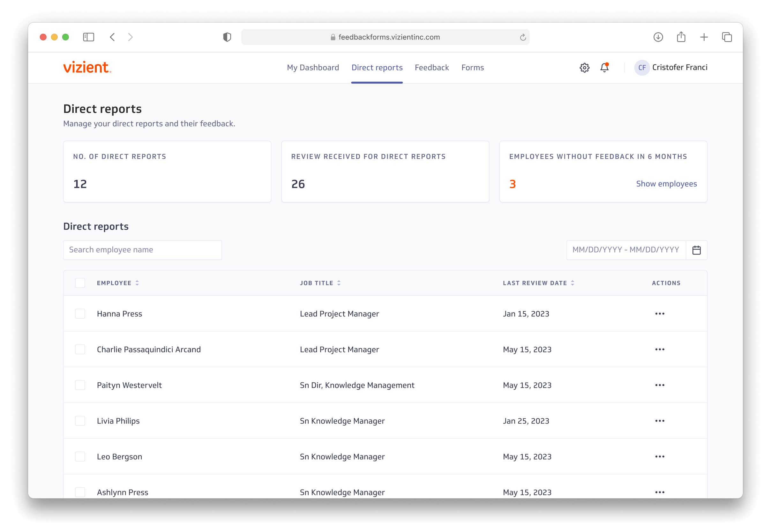Check the box for Charlie Passaquindici Arcand
The height and width of the screenshot is (532, 771).
80,349
